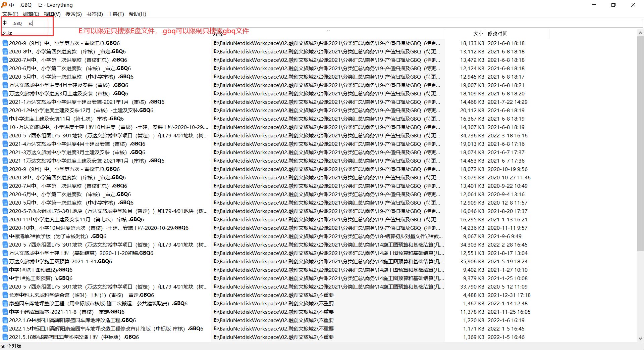Viewport: 644px width, 350px height.
Task: Click the size cell 35,906 KB
Action: point(472,262)
